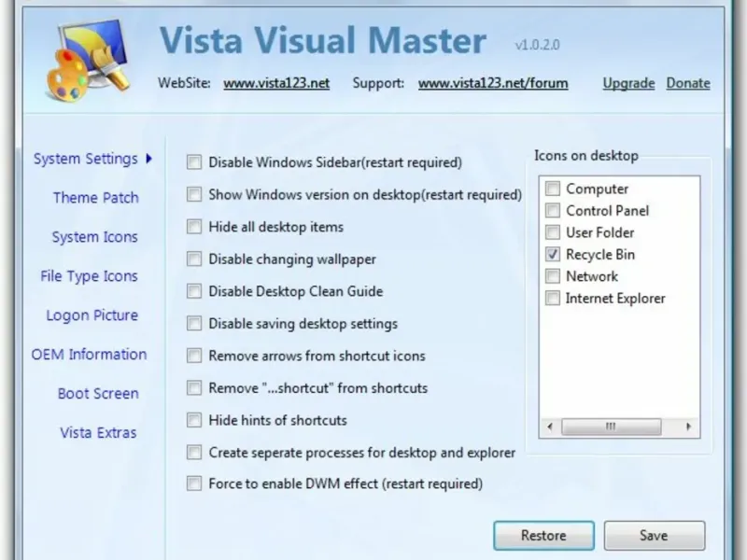Screen dimensions: 747x560
Task: Check Control Panel desktop icon option
Action: click(x=553, y=211)
